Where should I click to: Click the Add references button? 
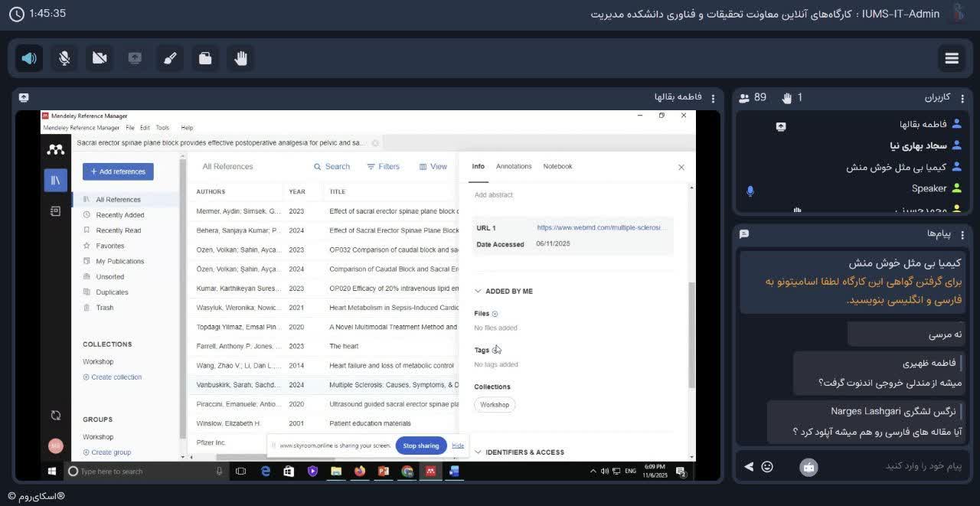coord(118,171)
